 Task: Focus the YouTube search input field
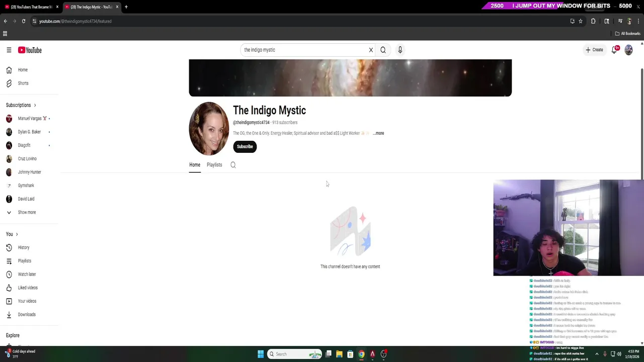click(x=304, y=50)
